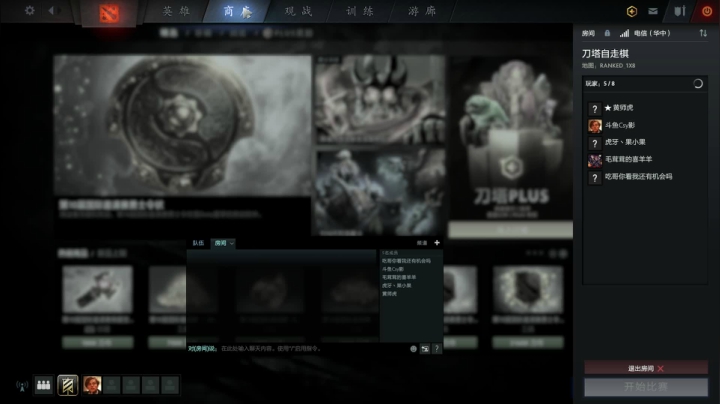Open the shield item thumbnail at right
Image resolution: width=720 pixels, height=404 pixels.
(528, 289)
